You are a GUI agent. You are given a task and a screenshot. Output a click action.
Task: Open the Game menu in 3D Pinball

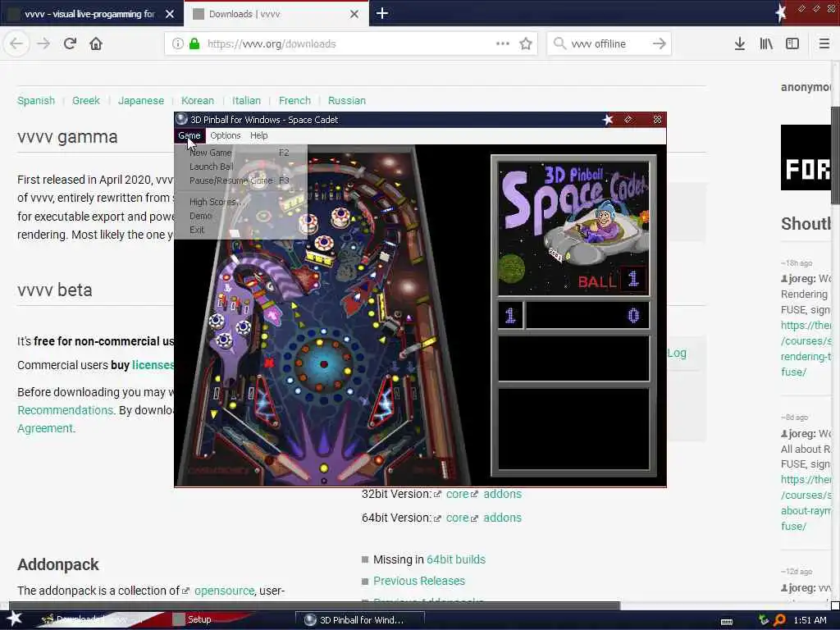[189, 135]
